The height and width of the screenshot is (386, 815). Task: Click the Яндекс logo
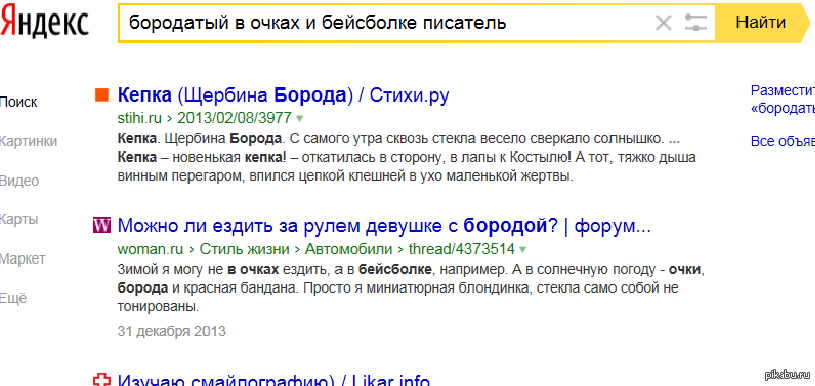pos(44,22)
